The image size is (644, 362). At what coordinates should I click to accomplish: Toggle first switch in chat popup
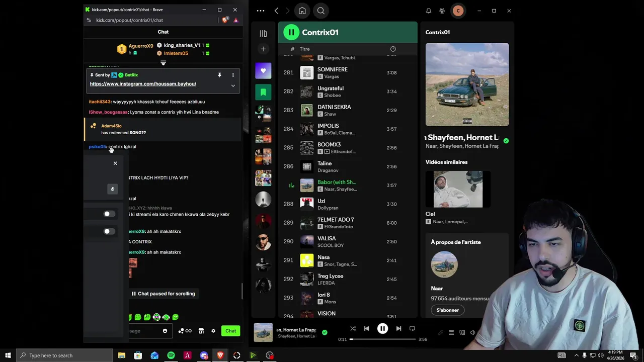[x=109, y=214]
